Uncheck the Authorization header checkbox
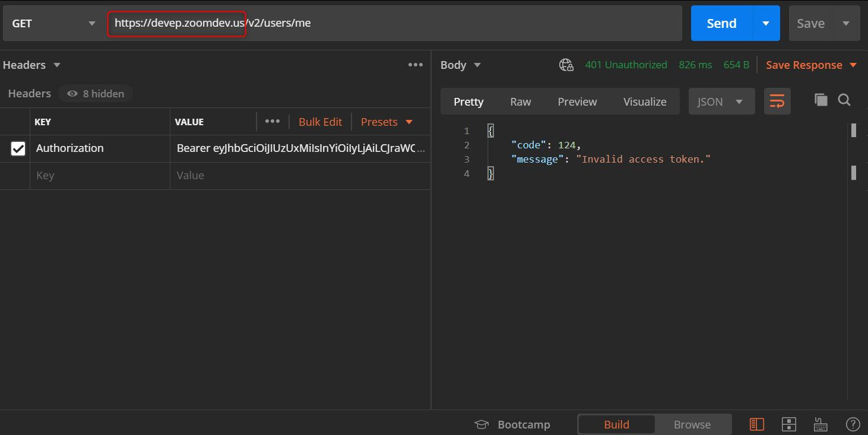Viewport: 868px width, 435px height. point(18,148)
